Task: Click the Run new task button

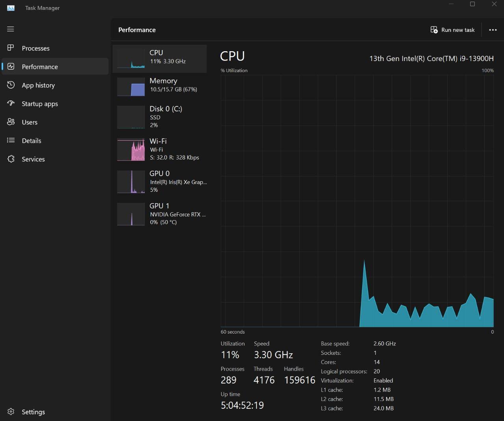Action: [x=452, y=30]
